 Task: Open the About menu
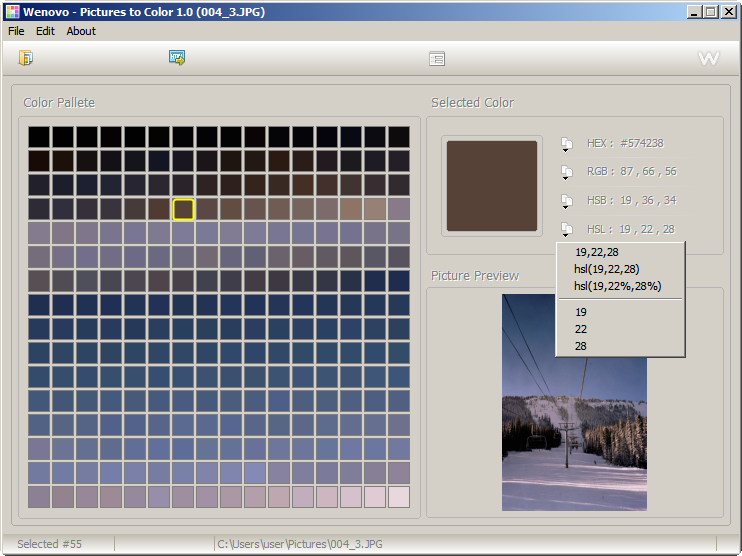[x=81, y=31]
